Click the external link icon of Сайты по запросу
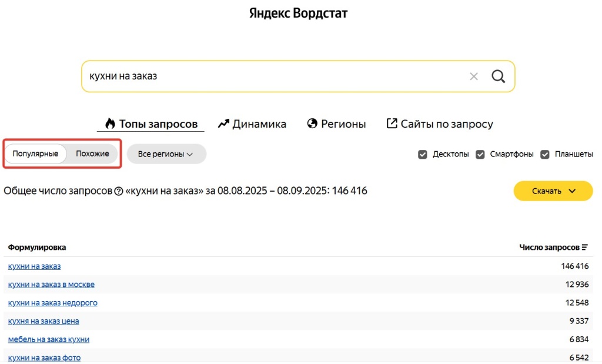The image size is (602, 364). (392, 123)
